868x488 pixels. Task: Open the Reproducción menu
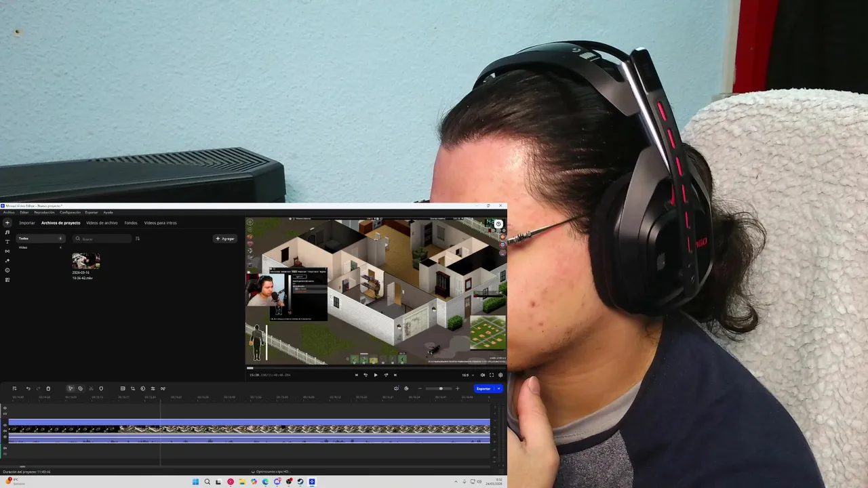click(44, 212)
